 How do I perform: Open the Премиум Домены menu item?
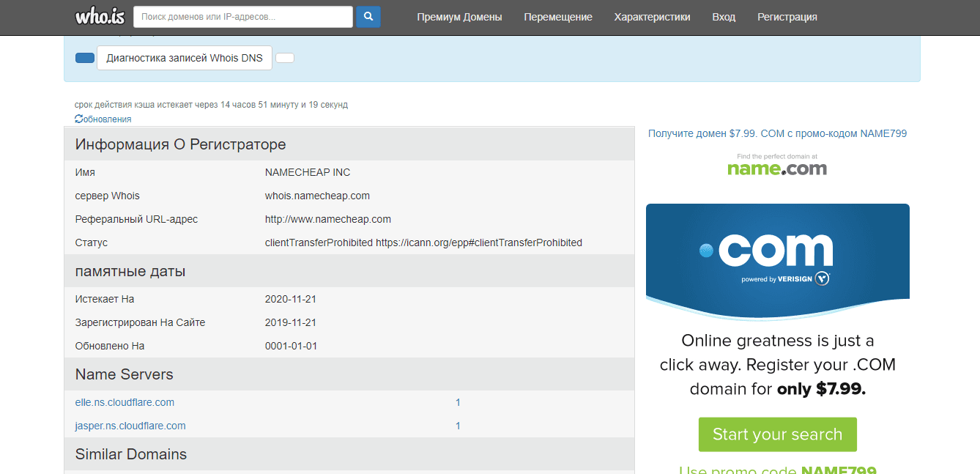coord(459,17)
